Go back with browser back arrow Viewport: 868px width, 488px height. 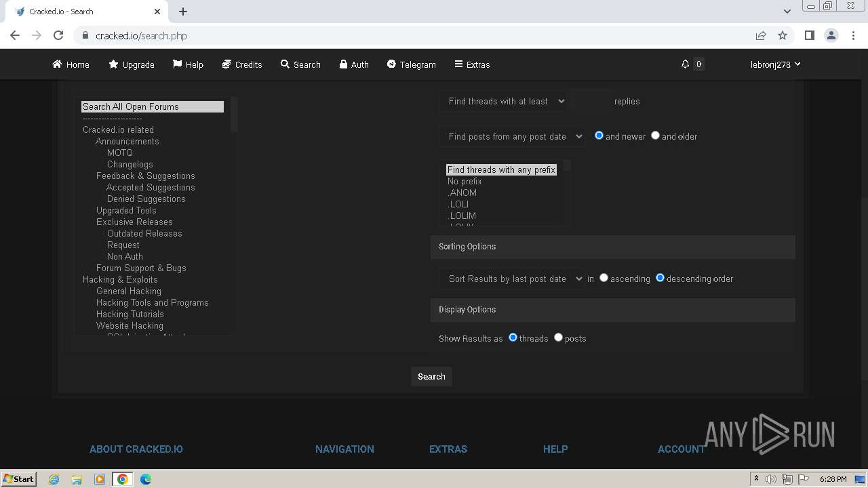pos(15,35)
